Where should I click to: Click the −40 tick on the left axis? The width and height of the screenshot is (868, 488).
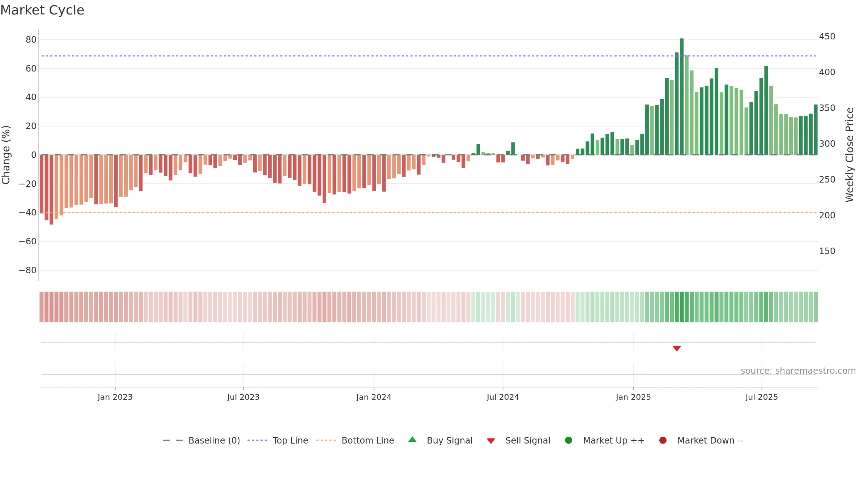(28, 213)
